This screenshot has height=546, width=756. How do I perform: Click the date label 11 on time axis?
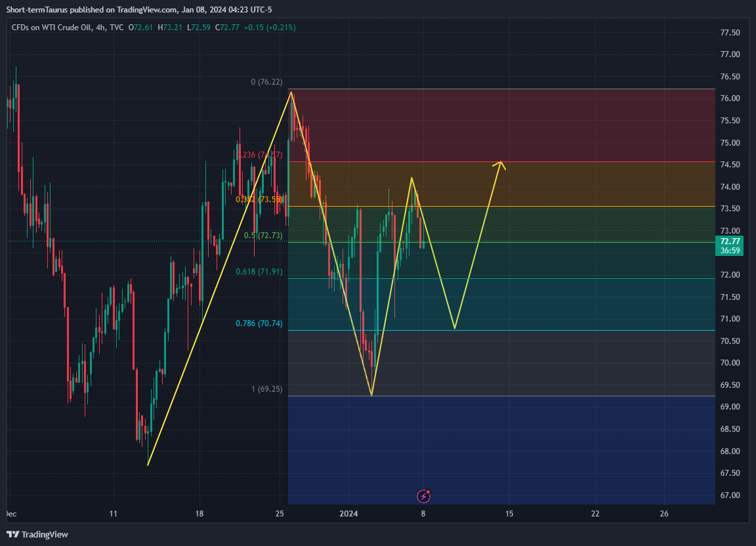114,514
